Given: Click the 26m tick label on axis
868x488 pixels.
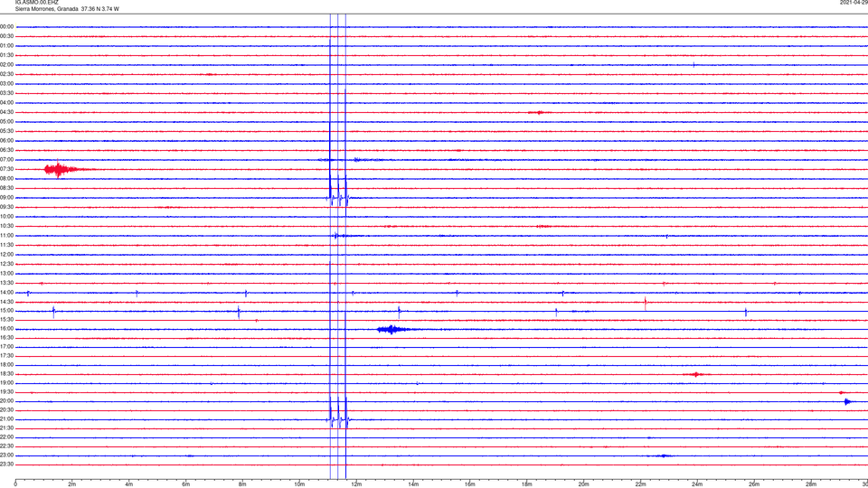Looking at the screenshot, I should pos(754,484).
